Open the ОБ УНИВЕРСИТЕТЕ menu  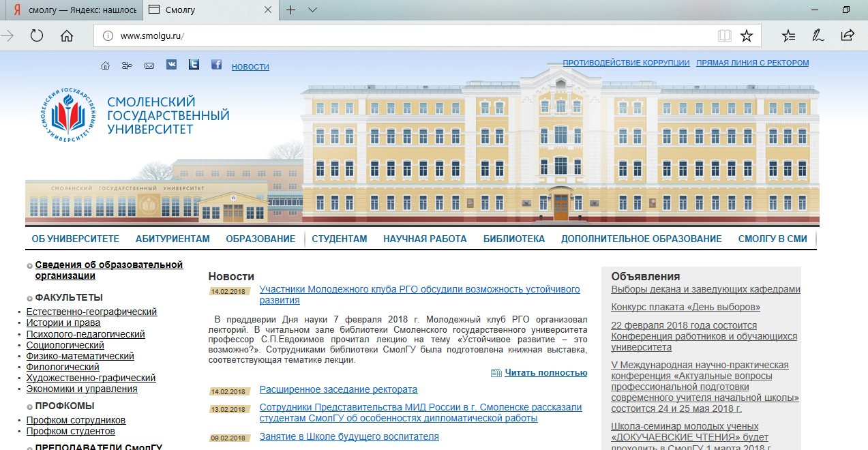coord(76,239)
